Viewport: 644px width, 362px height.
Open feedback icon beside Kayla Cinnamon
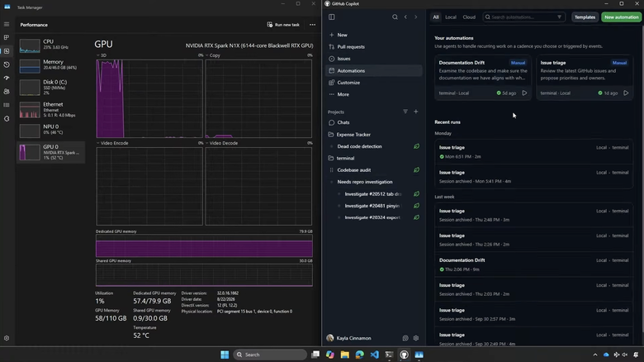coord(405,338)
